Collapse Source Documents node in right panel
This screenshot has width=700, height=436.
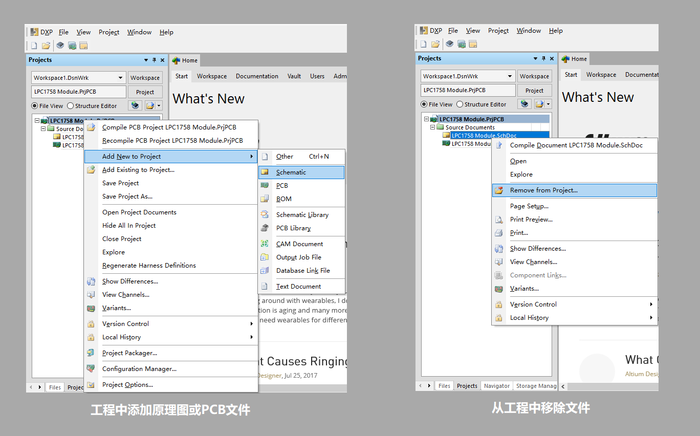pyautogui.click(x=432, y=127)
